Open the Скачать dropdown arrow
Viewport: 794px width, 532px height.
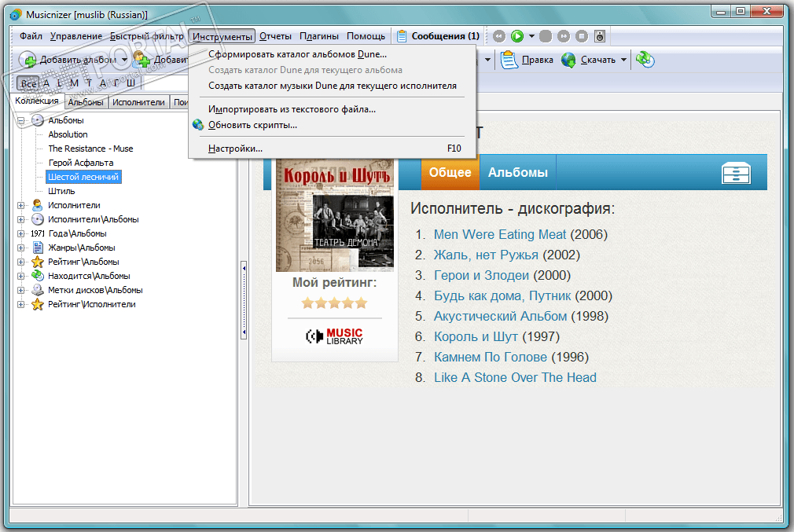(x=624, y=60)
